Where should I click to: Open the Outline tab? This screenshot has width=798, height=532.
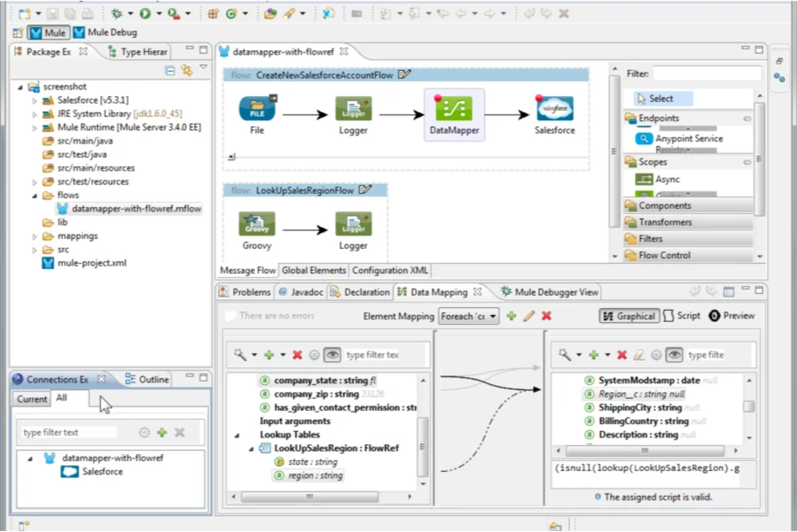tap(147, 379)
